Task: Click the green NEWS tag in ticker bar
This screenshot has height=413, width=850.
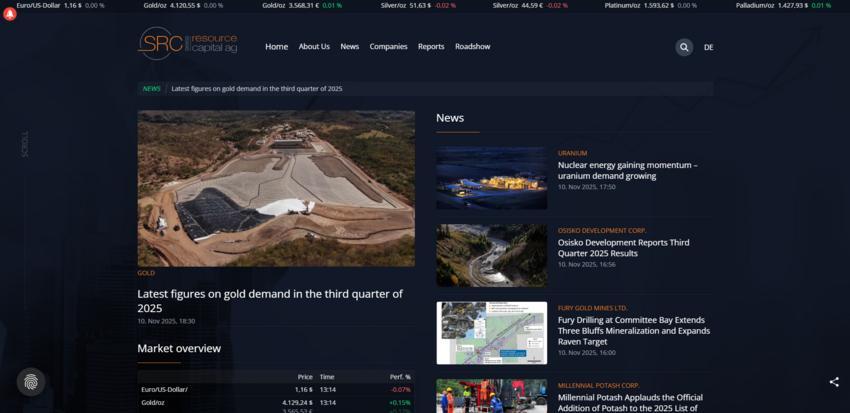Action: coord(152,88)
